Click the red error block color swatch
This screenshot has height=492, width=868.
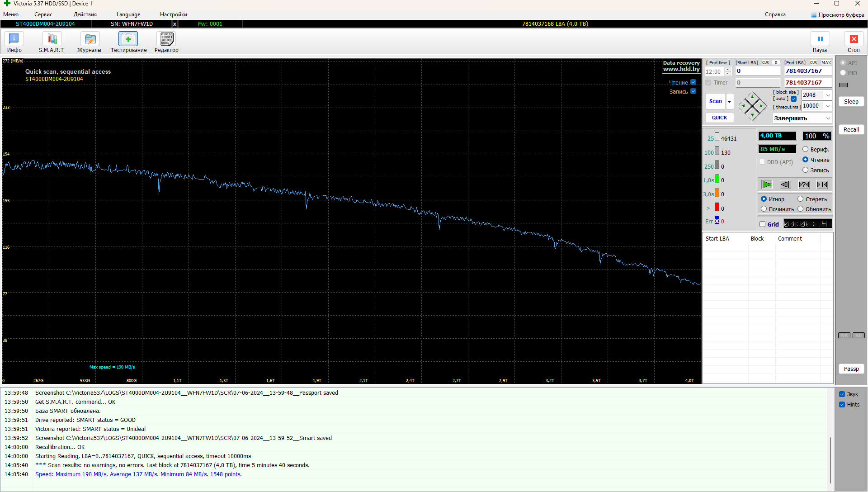pyautogui.click(x=717, y=208)
